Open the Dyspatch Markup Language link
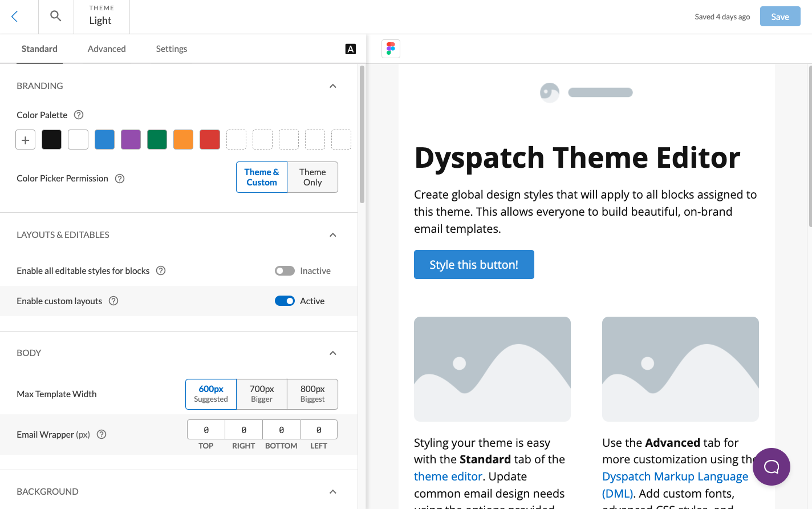The image size is (812, 509). point(675,484)
